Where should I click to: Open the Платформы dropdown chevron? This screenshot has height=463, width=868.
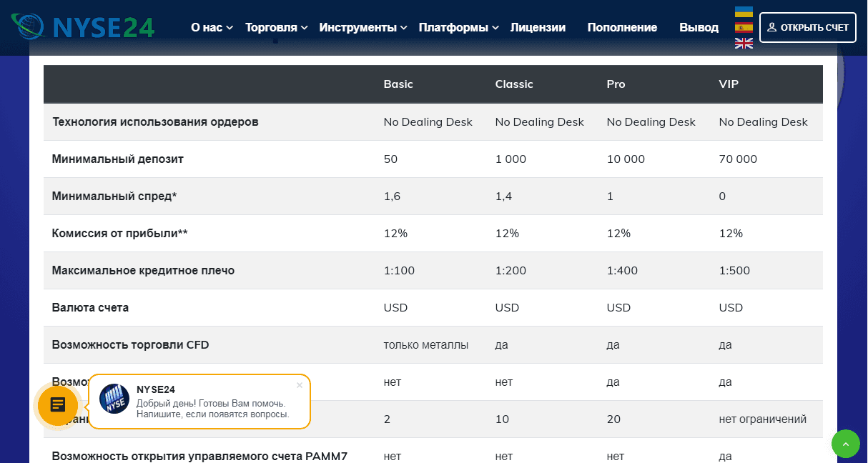[496, 27]
